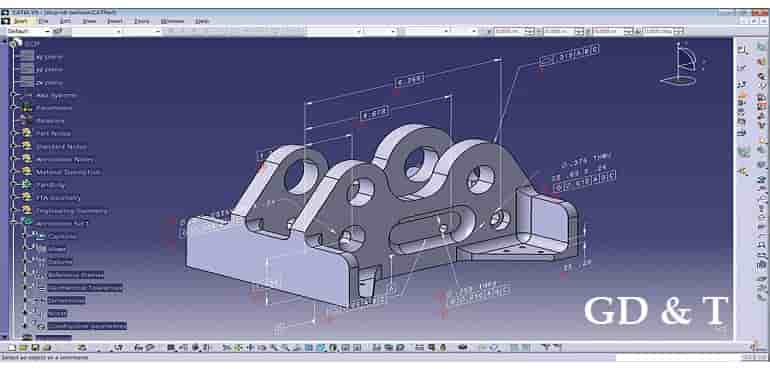Viewport: 770px width, 370px height.
Task: Select the Pan view tool
Action: pos(250,348)
